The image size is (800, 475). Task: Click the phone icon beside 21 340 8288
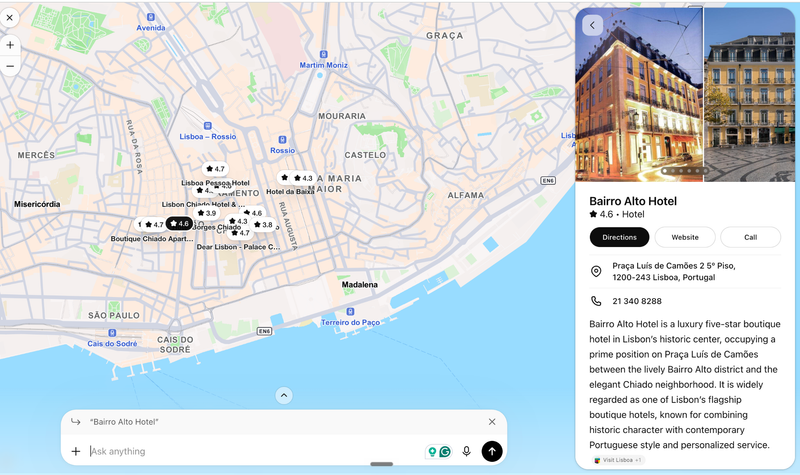[596, 301]
